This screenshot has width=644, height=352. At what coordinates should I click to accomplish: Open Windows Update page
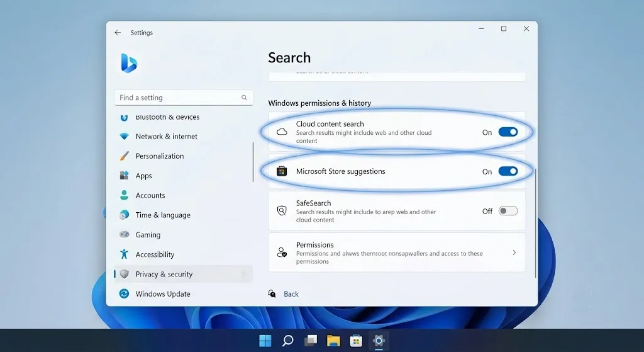pyautogui.click(x=184, y=293)
